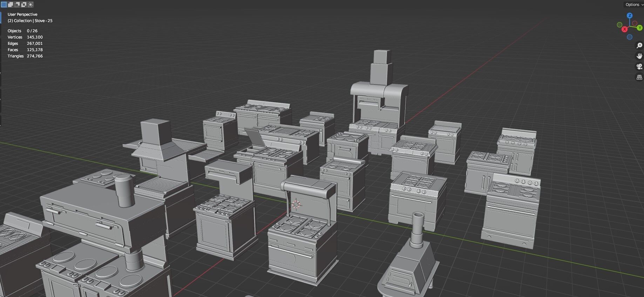This screenshot has width=644, height=297.
Task: Click the "Objects 0 / 26" statistic
Action: tap(22, 31)
